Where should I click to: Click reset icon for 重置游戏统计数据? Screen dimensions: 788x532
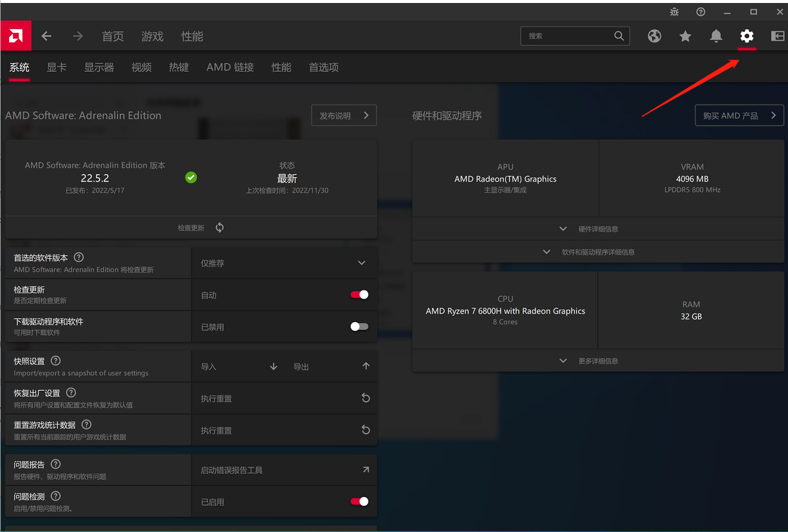coord(366,429)
